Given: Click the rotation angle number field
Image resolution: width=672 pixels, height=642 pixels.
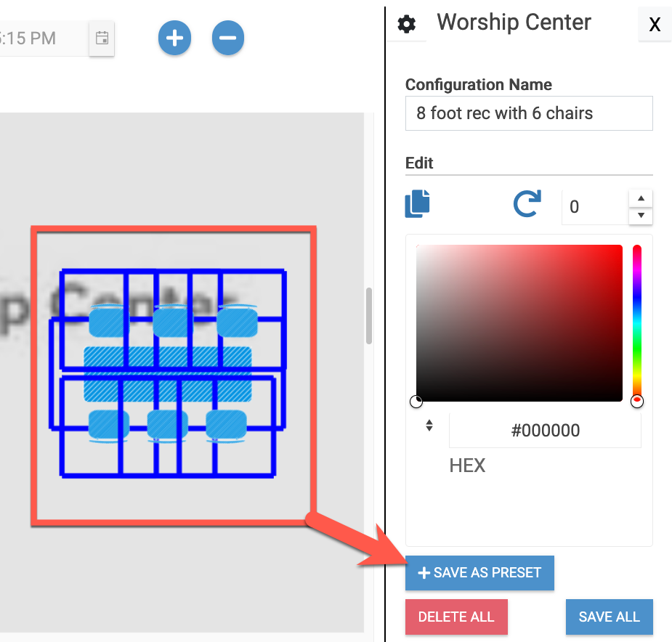Looking at the screenshot, I should tap(595, 207).
